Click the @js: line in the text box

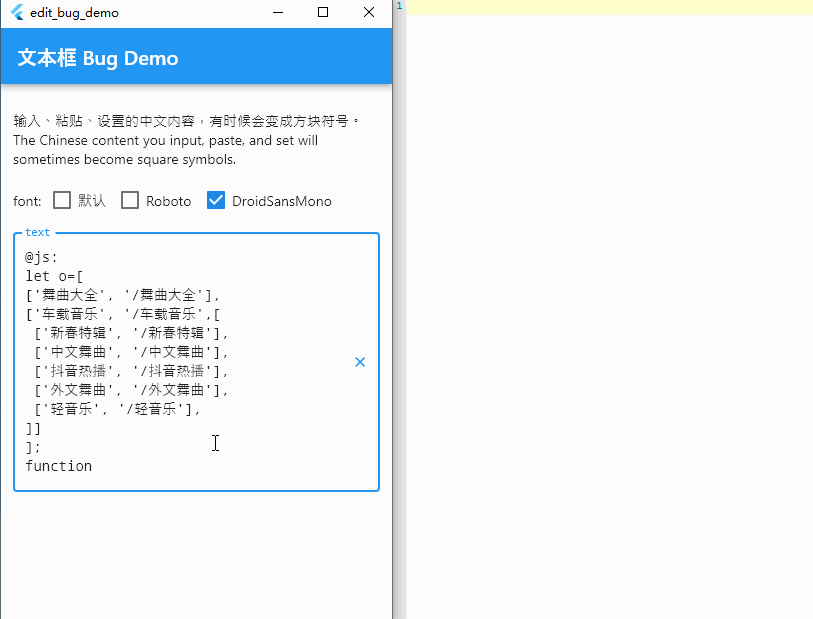(x=38, y=256)
